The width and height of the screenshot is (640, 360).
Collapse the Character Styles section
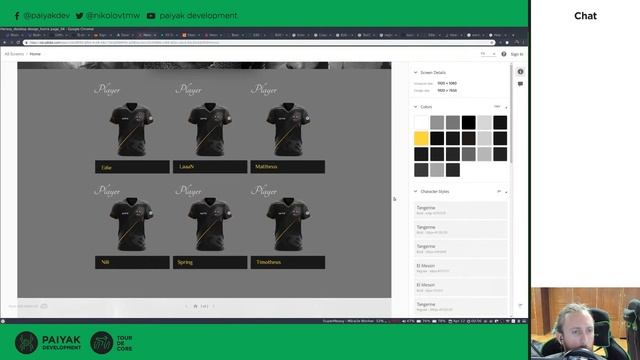pos(416,191)
